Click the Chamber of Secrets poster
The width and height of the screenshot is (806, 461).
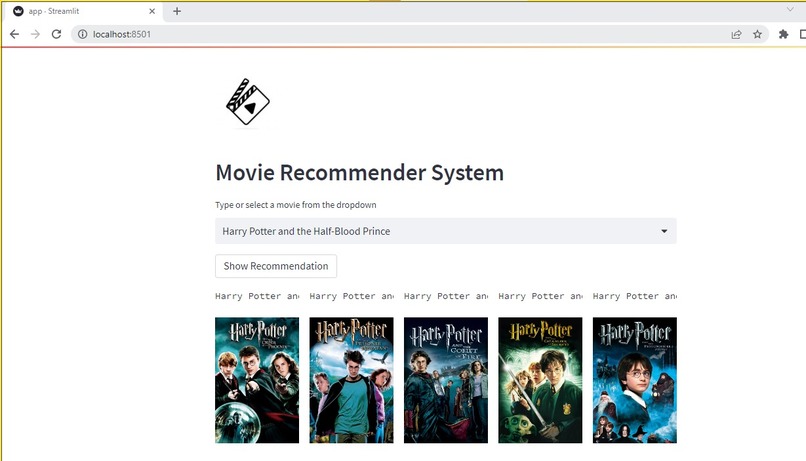(540, 380)
